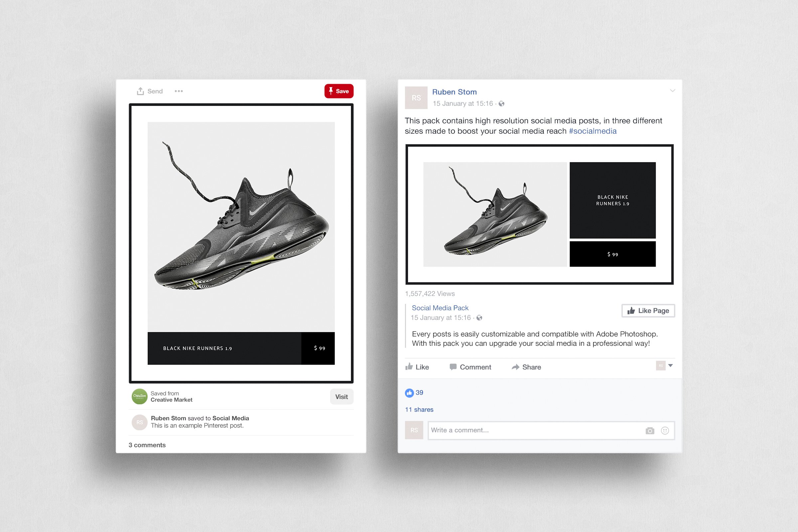View the 39 likes count

tap(419, 393)
